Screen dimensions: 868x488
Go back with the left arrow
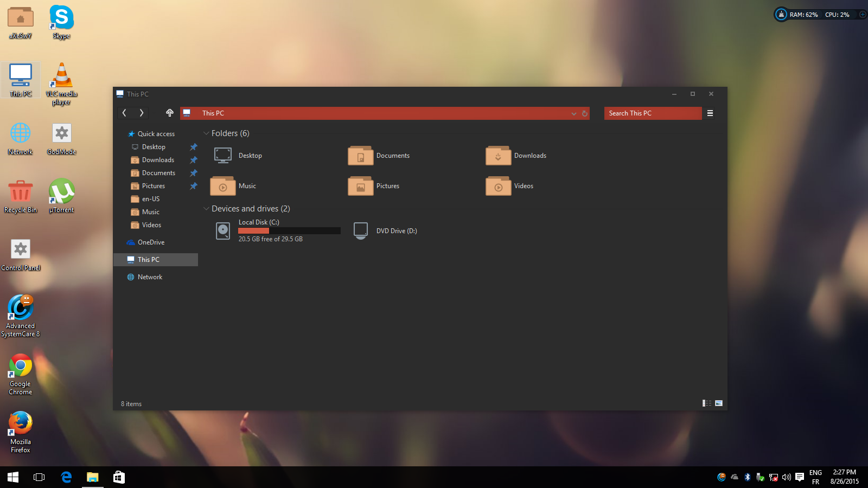124,113
